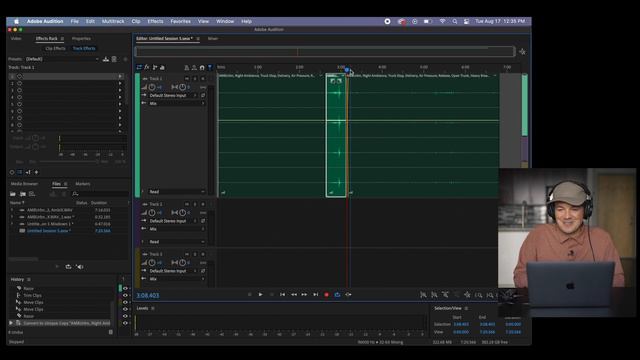
Task: Toggle power button of effects rack slot 1
Action: tap(19, 76)
